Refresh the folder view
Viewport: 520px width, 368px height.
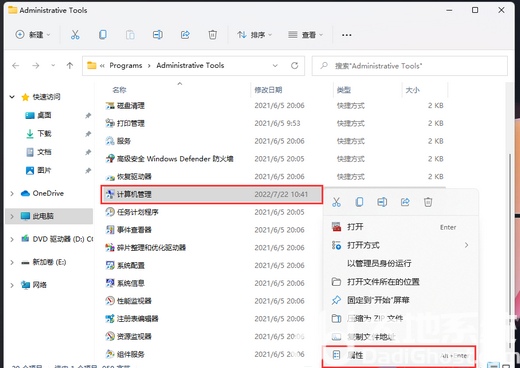[x=294, y=66]
